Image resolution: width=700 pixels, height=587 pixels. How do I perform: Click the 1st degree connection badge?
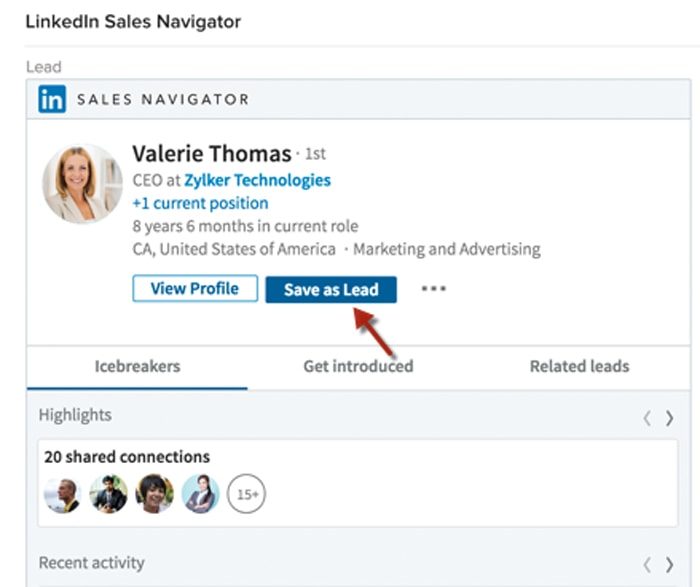315,154
